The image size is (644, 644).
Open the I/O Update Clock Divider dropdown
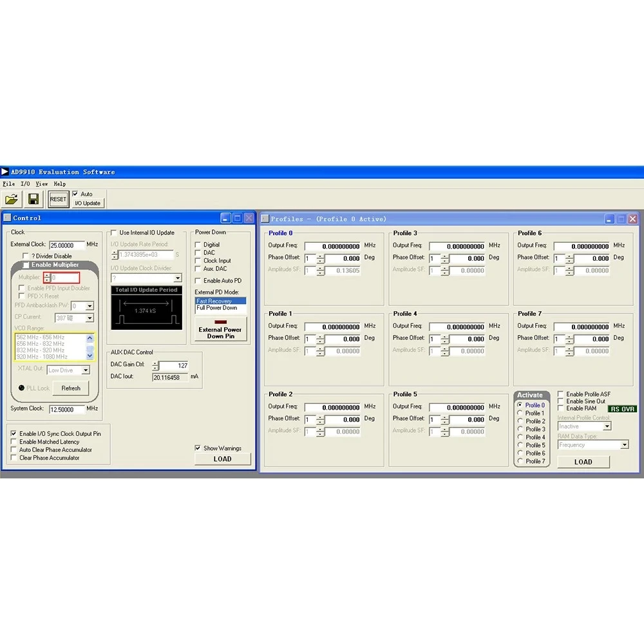[178, 278]
